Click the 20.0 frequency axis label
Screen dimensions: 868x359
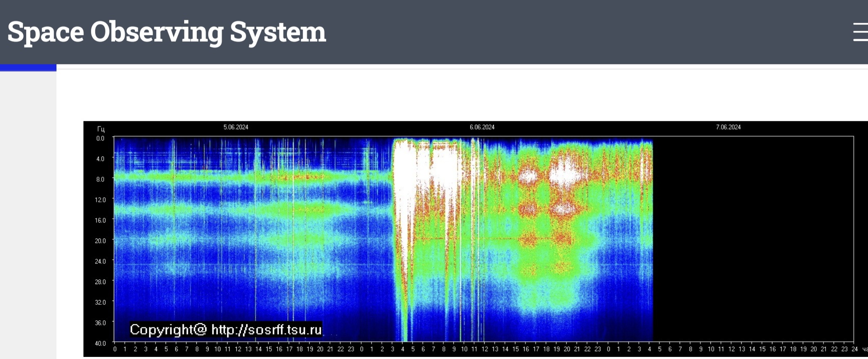click(x=100, y=241)
